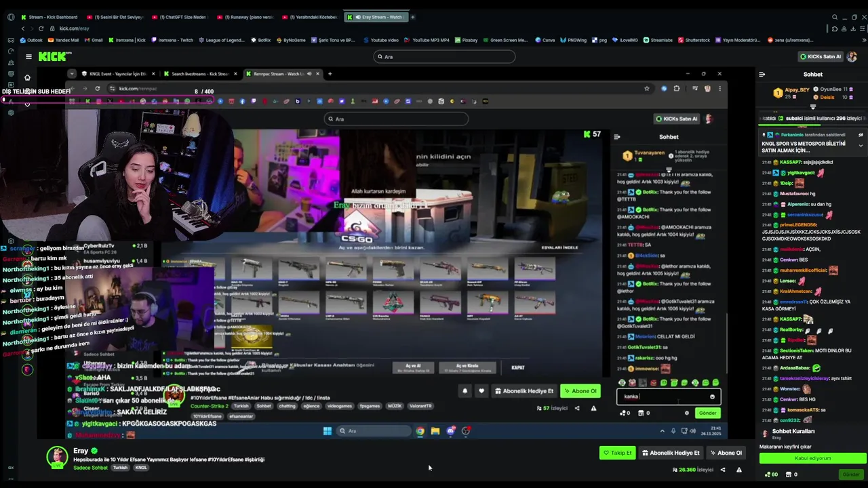Expand the chat leaderboard chevron
The width and height of the screenshot is (868, 488).
pyautogui.click(x=813, y=107)
